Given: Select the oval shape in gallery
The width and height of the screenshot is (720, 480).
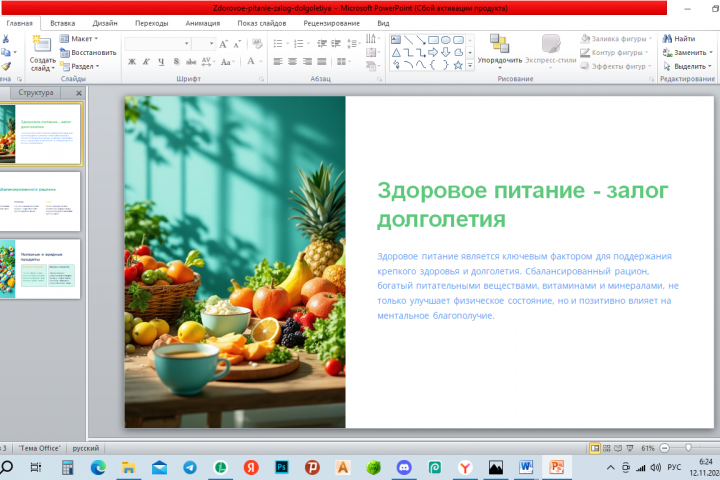Looking at the screenshot, I should (445, 40).
